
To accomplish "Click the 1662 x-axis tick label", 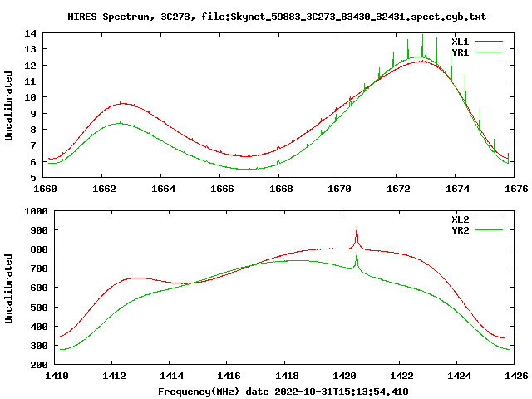I will click(104, 189).
